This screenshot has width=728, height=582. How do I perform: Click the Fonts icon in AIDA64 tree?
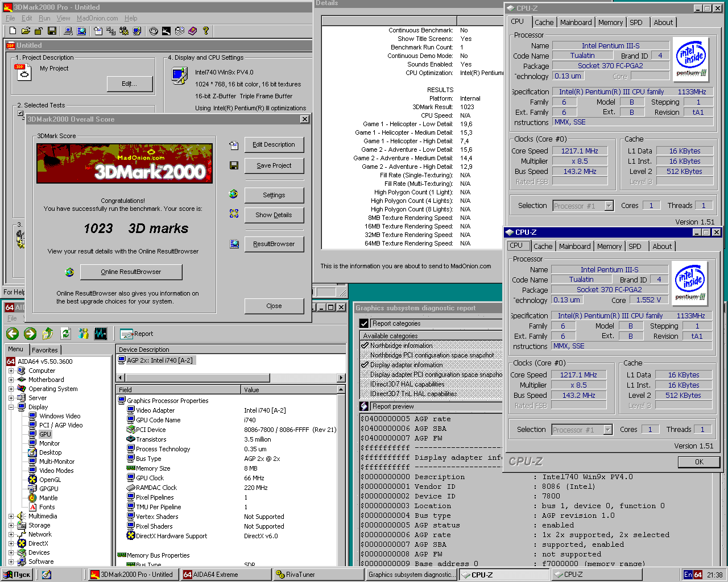(32, 506)
